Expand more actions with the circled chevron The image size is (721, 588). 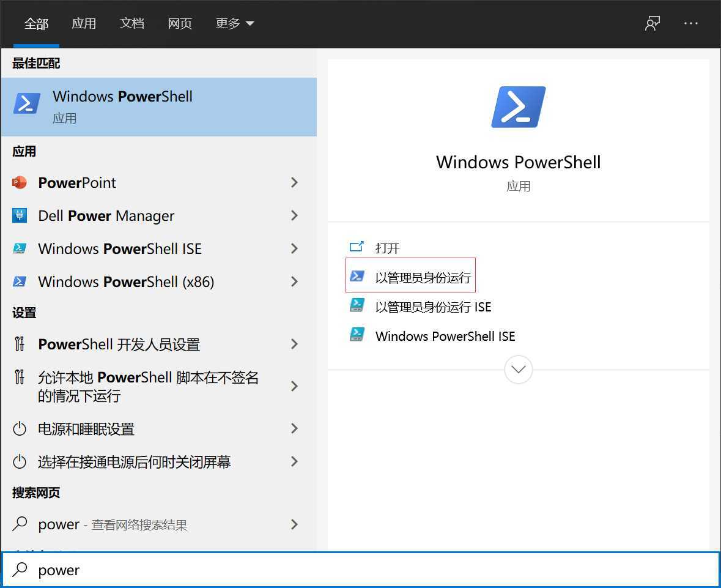coord(518,370)
